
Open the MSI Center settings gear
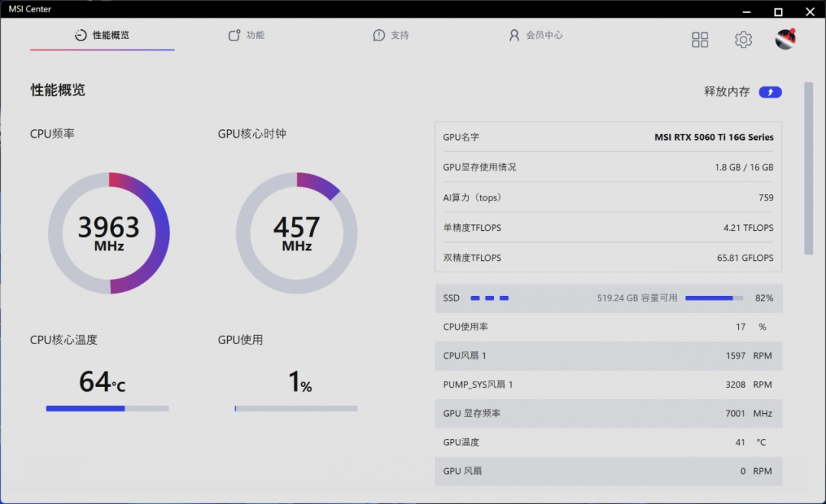click(x=743, y=39)
